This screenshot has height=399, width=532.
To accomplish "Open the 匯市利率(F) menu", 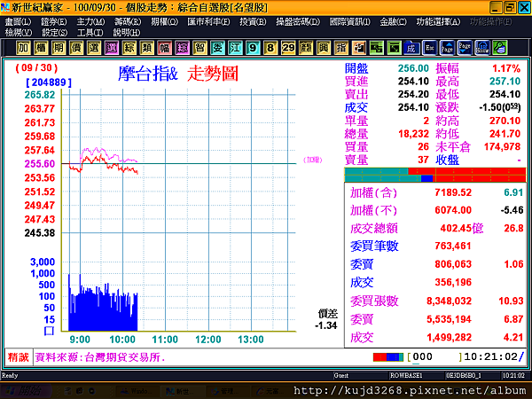I will 208,21.
